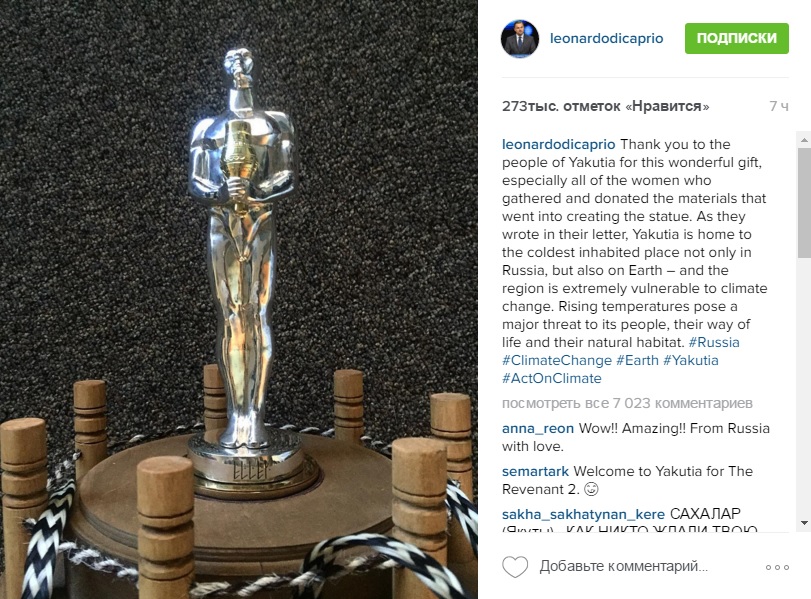
Task: Open the #Earth hashtag
Action: point(637,361)
